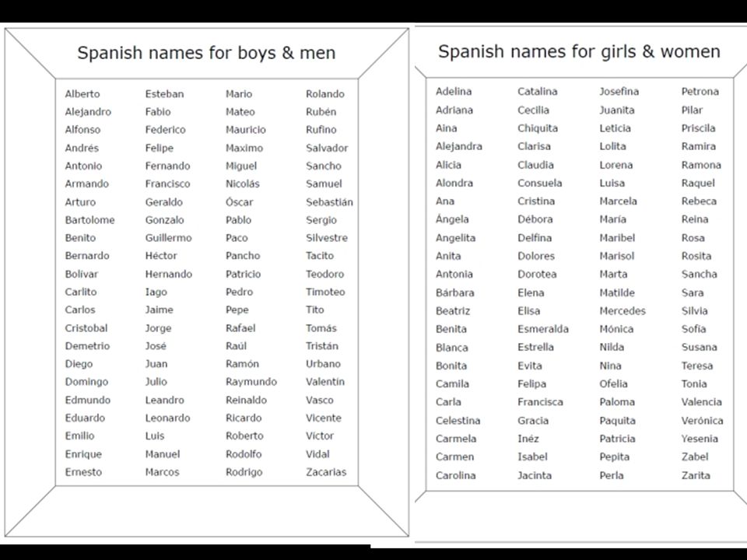The image size is (747, 560).
Task: Select the name Sancho
Action: 324,166
